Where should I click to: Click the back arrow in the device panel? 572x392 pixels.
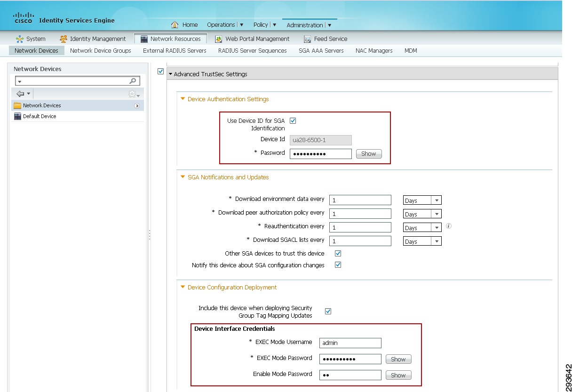pyautogui.click(x=20, y=94)
